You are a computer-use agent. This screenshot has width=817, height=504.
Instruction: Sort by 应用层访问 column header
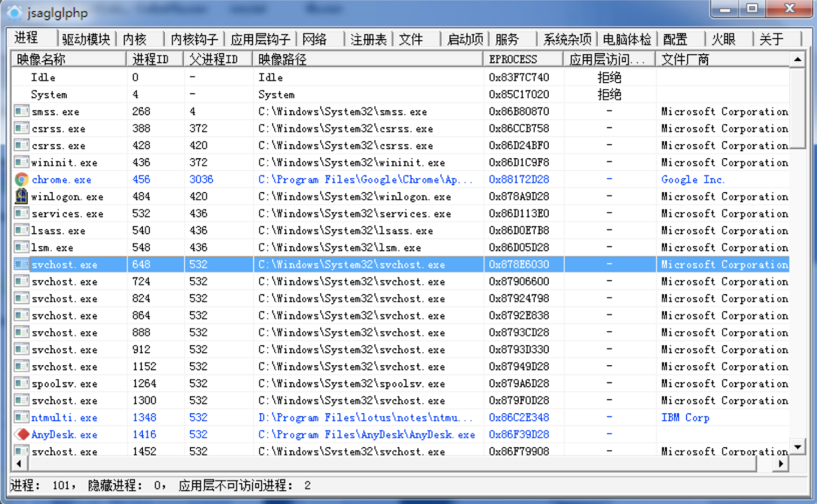(610, 59)
